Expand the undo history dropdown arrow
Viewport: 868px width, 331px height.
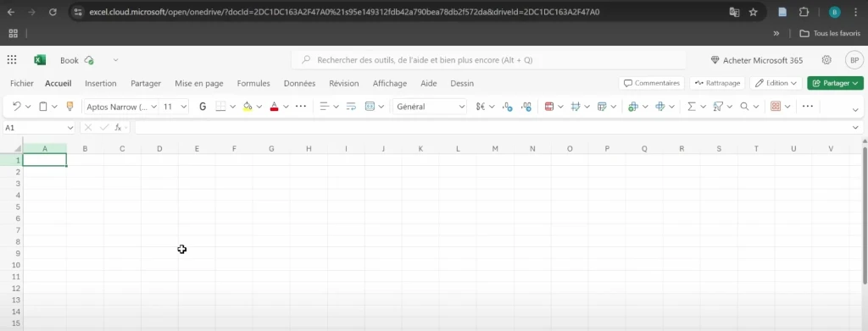click(28, 107)
